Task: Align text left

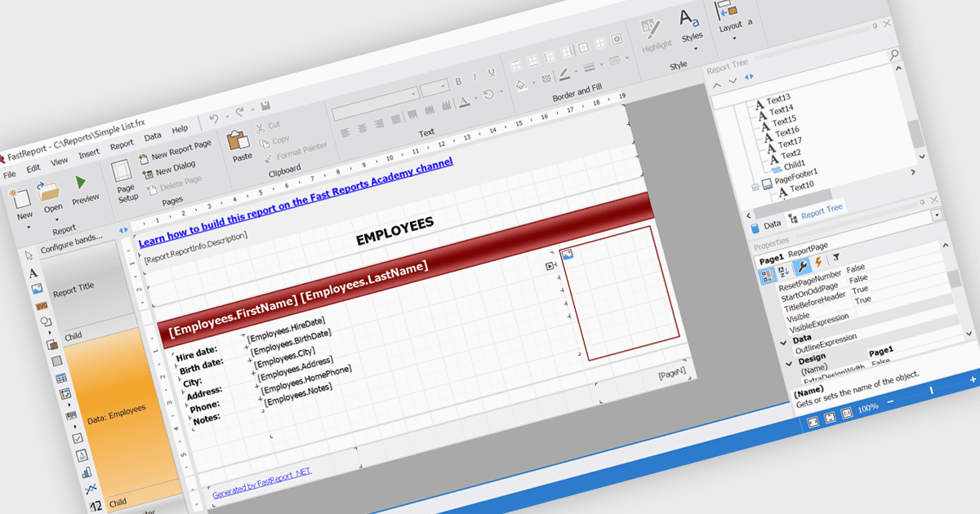Action: [x=344, y=131]
